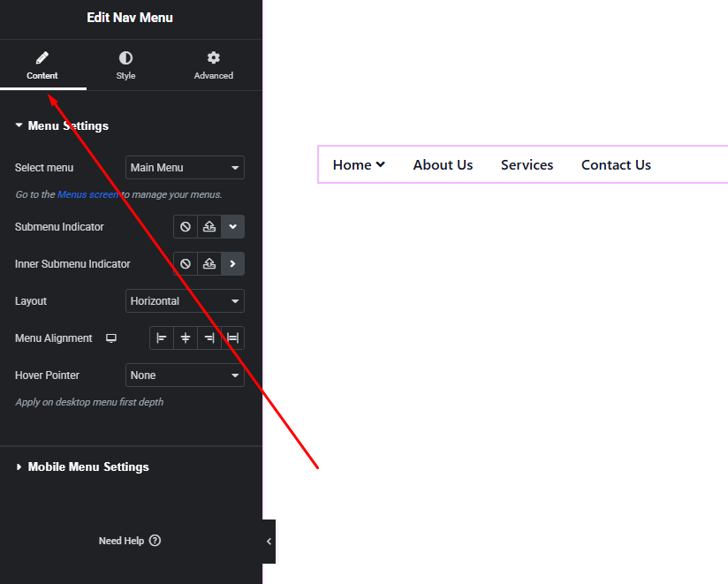
Task: Choose chevron-right Inner Submenu Indicator icon
Action: pyautogui.click(x=232, y=264)
